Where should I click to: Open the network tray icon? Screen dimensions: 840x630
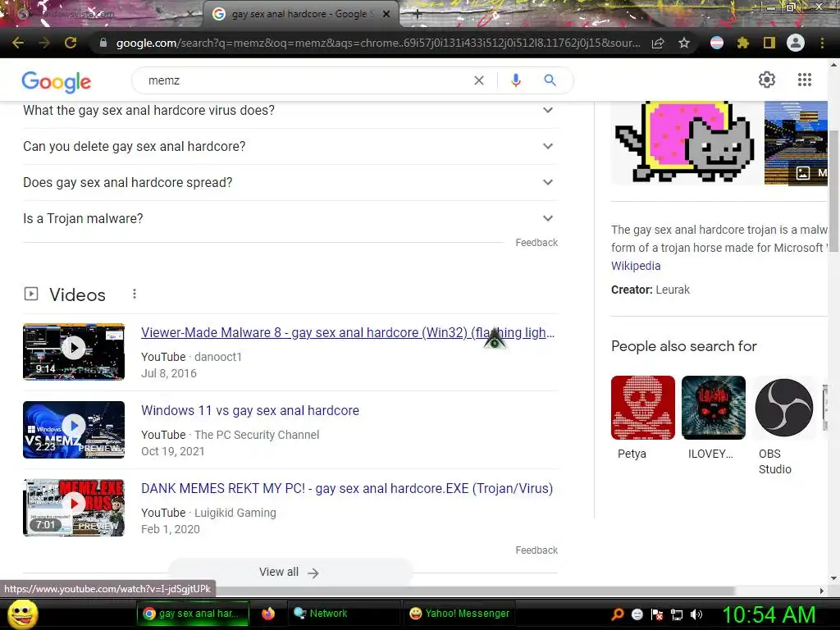(677, 614)
